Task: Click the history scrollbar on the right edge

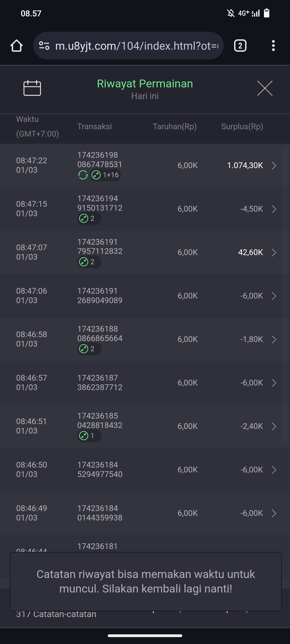Action: point(285,295)
